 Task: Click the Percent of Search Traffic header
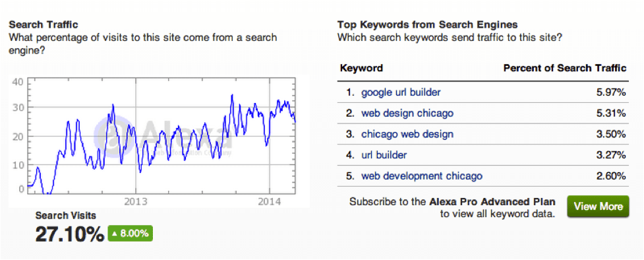[565, 68]
